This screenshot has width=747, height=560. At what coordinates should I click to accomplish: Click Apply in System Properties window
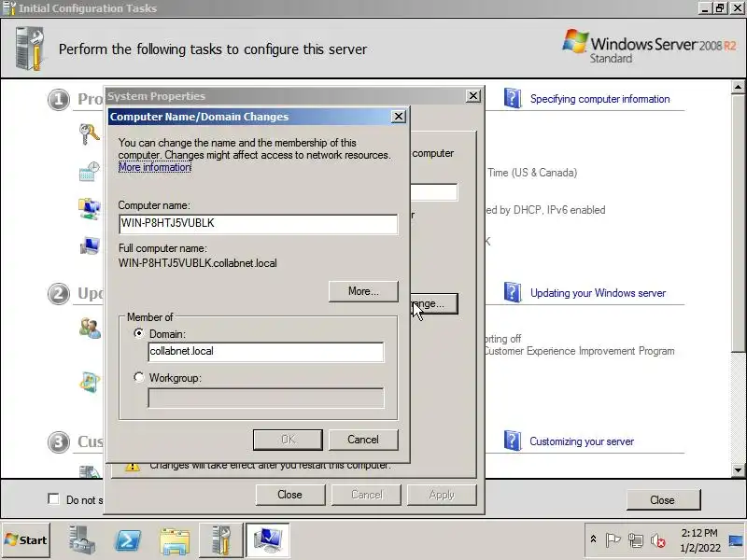(442, 495)
